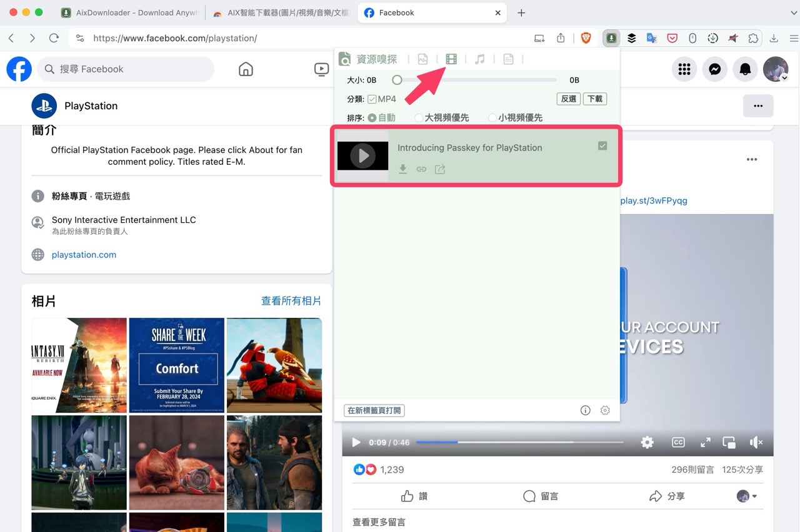The height and width of the screenshot is (532, 800).
Task: Select 小視頻優先 sort option
Action: click(x=492, y=117)
